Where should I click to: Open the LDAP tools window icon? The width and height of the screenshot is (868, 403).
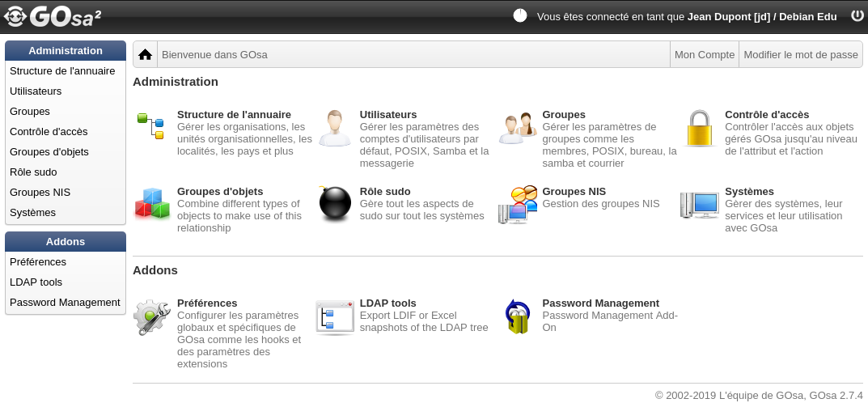[x=335, y=318]
